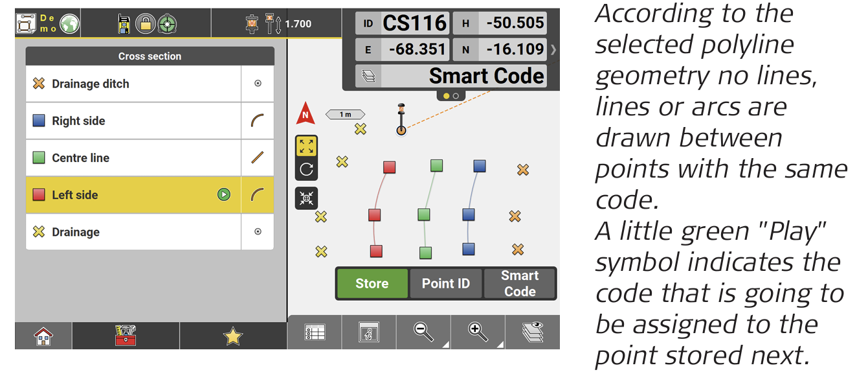Select the Drainage code row

coord(133,232)
